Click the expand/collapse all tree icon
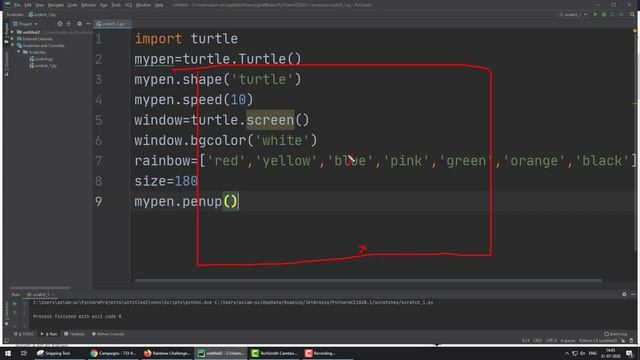Viewport: 640px width, 360px height. (69, 24)
